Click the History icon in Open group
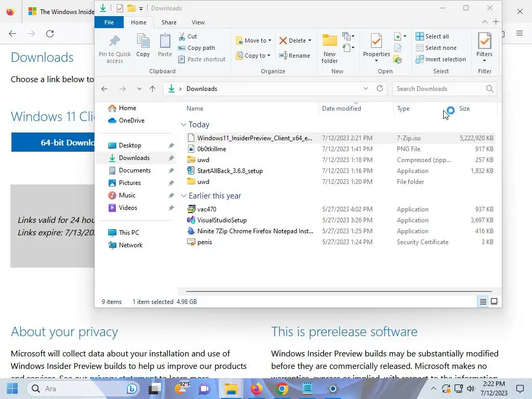This screenshot has width=532, height=399. click(x=397, y=60)
